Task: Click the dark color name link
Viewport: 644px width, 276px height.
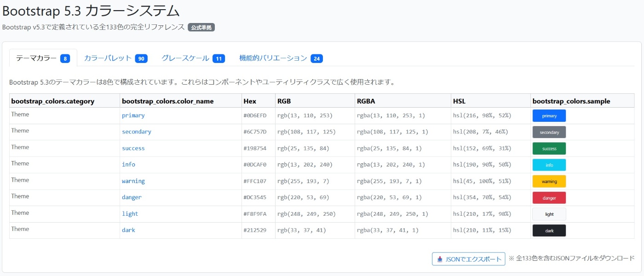Action: [128, 230]
